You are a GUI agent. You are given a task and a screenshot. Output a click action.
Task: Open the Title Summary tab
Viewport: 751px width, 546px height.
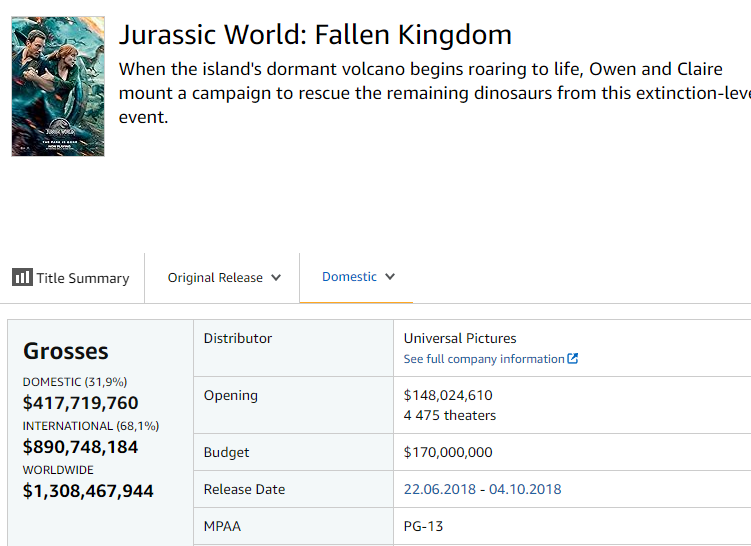71,278
